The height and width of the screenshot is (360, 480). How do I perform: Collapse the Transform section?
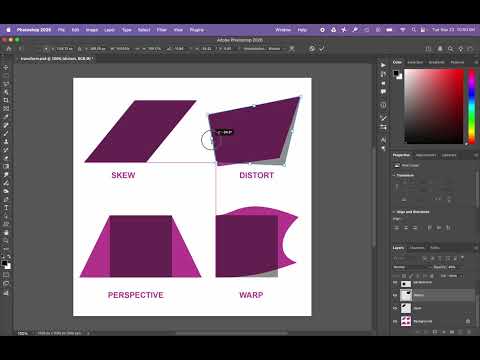(x=394, y=175)
